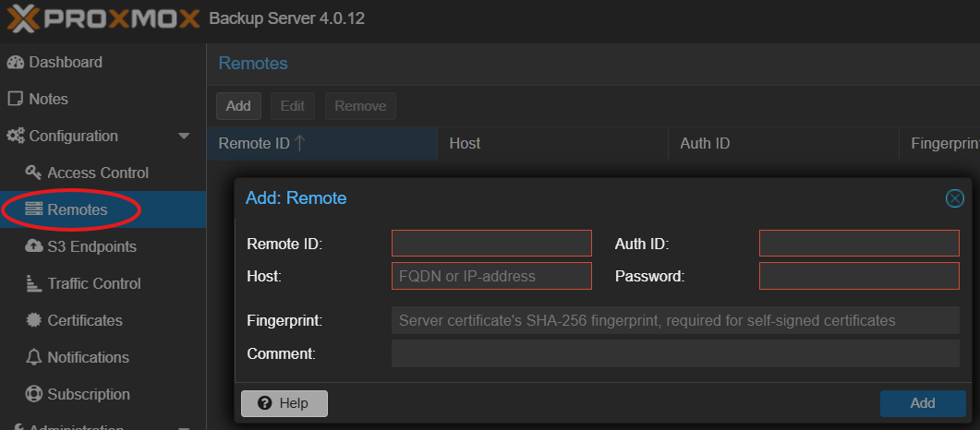Focus the Password input field
The width and height of the screenshot is (980, 430).
[x=859, y=276]
